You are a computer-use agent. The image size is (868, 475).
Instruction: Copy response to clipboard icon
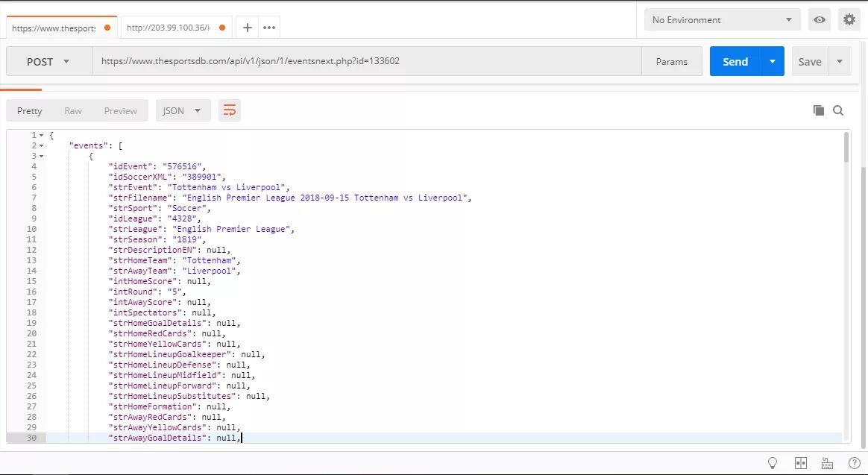818,110
